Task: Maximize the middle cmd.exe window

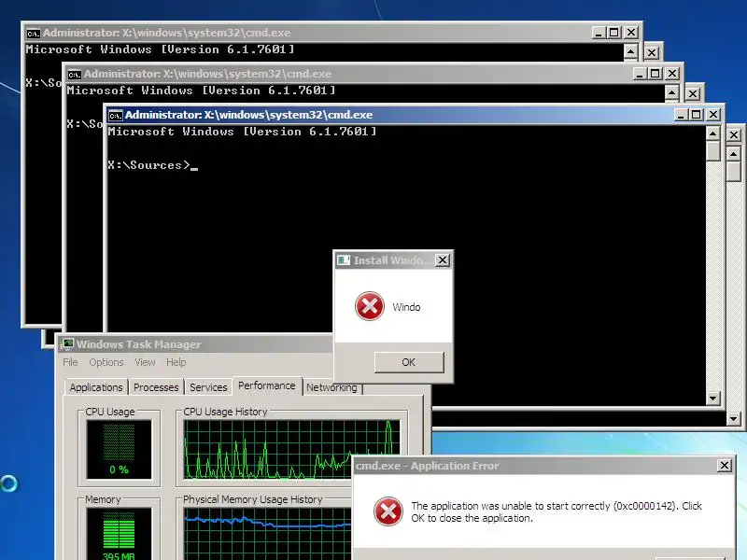Action: tap(655, 74)
